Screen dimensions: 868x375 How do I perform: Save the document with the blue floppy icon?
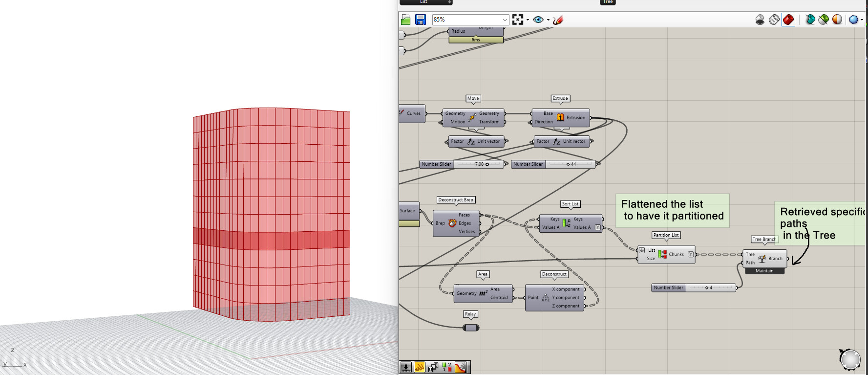pos(420,20)
